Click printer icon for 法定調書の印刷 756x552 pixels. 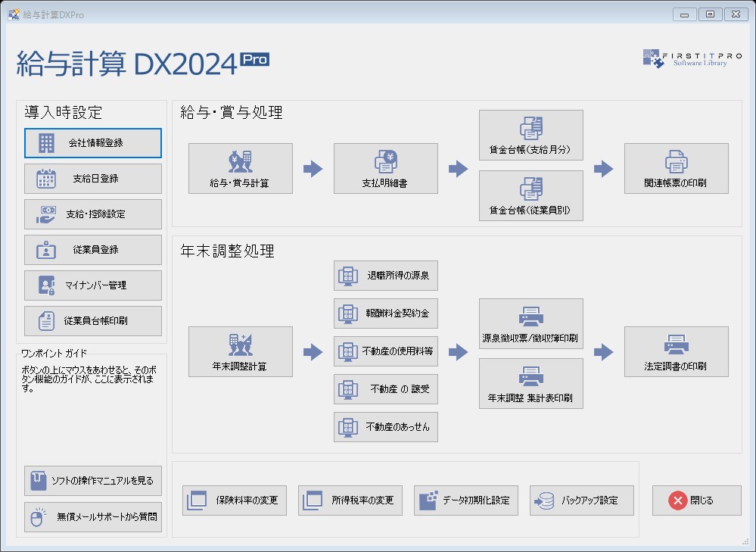tap(677, 345)
